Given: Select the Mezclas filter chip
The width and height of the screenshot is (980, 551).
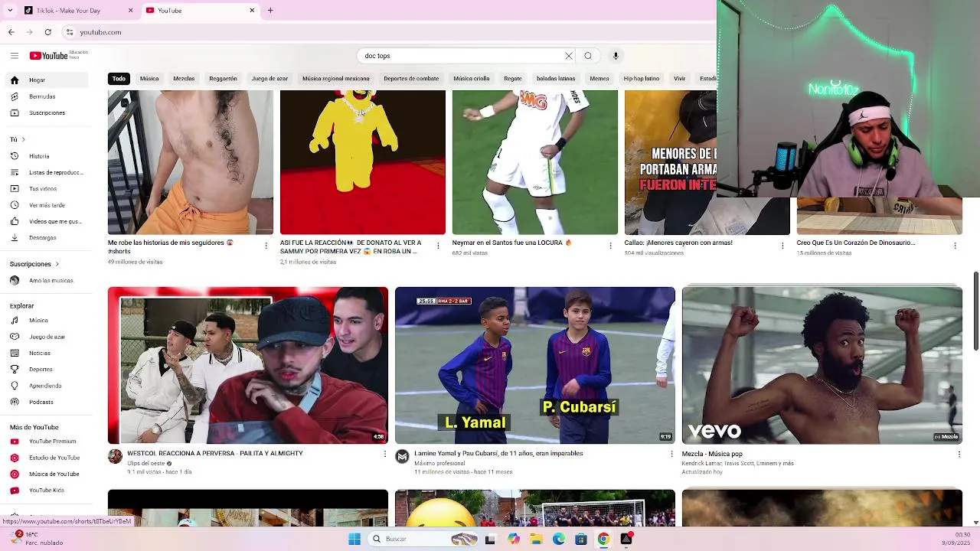Looking at the screenshot, I should pos(184,79).
